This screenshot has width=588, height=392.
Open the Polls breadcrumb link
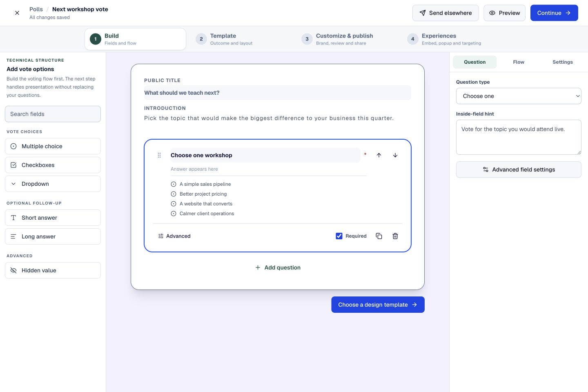click(x=36, y=9)
